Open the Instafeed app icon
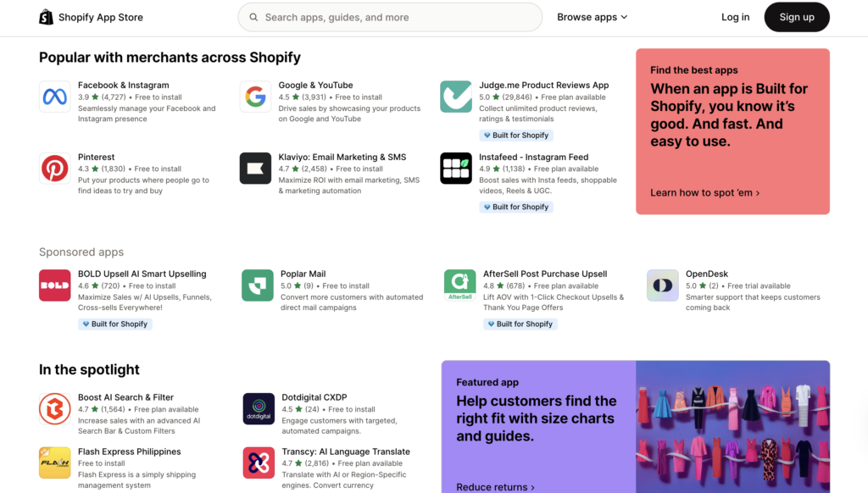868x493 pixels. coord(456,169)
